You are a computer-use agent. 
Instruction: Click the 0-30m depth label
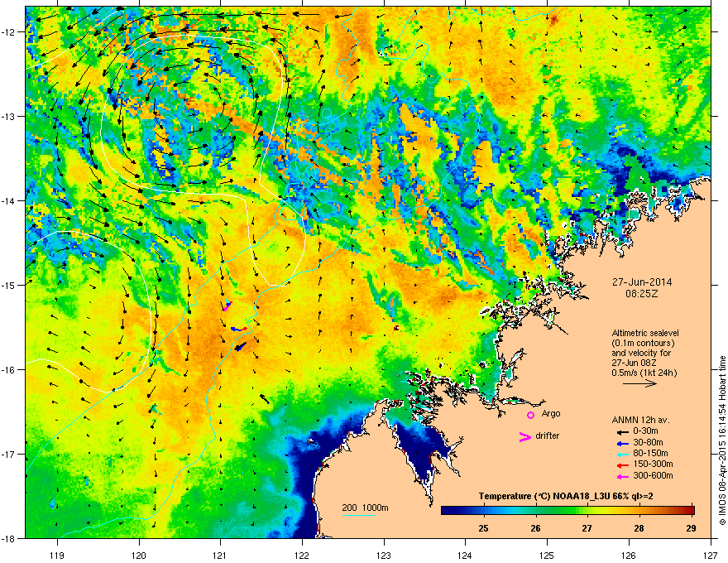pyautogui.click(x=645, y=431)
